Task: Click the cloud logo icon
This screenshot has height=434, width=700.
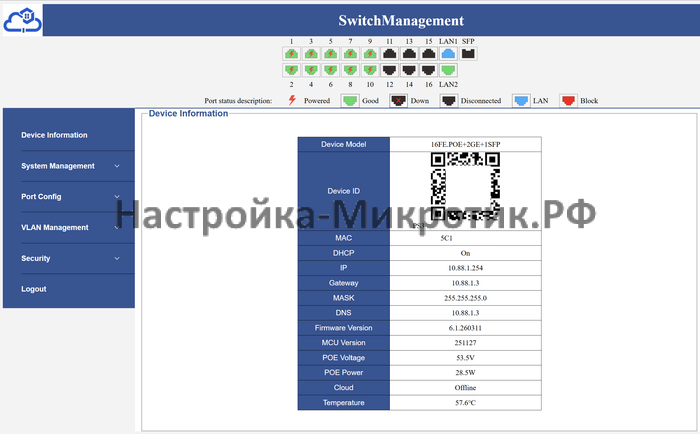Action: pyautogui.click(x=22, y=21)
